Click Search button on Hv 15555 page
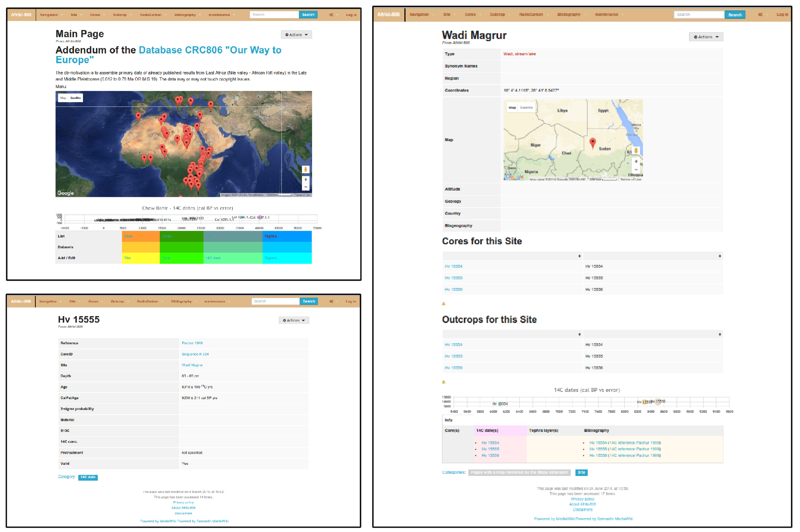This screenshot has height=532, width=800. tap(308, 301)
